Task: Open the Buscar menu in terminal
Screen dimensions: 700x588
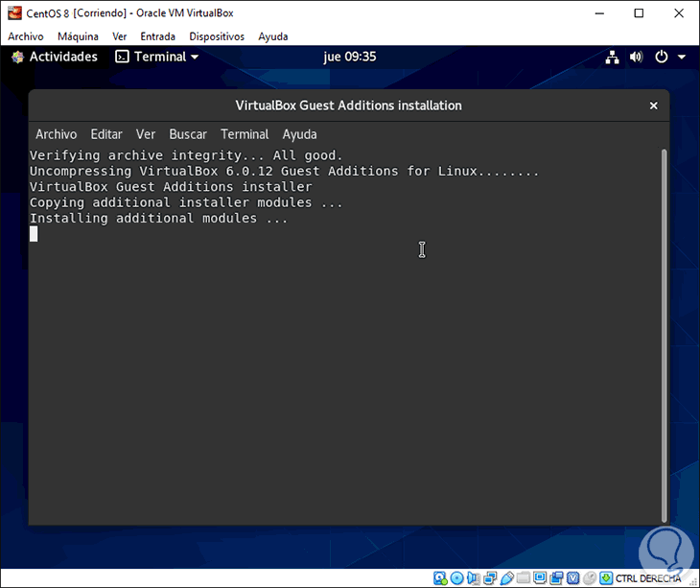Action: pos(188,134)
